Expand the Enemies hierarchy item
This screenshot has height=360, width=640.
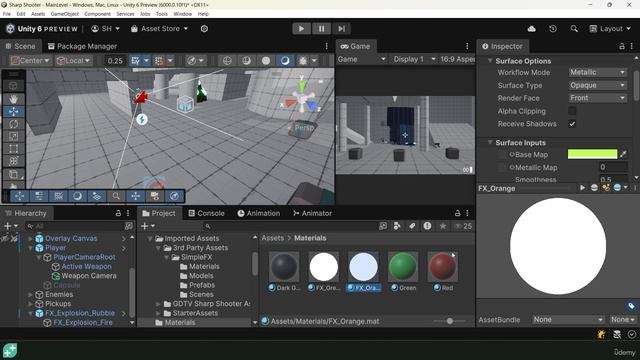31,294
